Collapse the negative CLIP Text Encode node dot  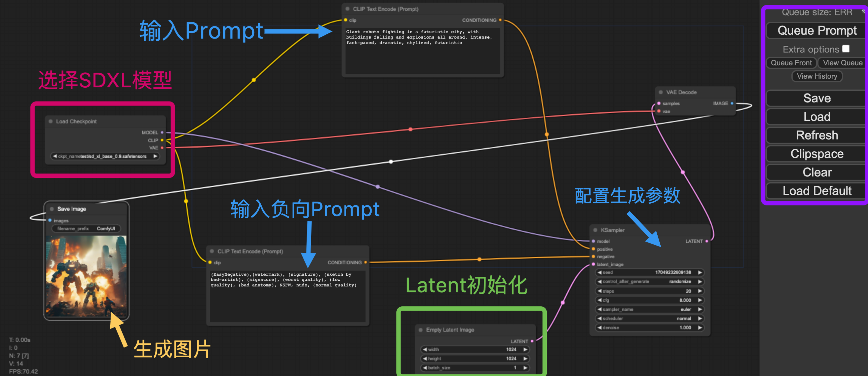click(x=212, y=251)
